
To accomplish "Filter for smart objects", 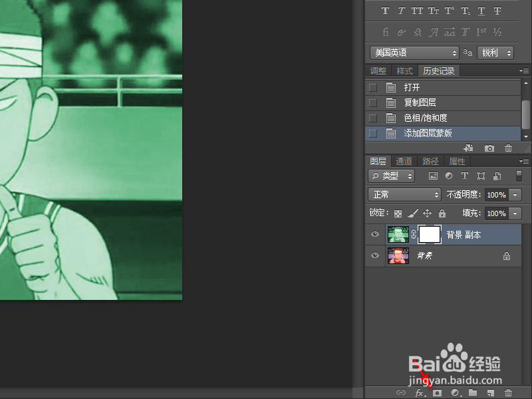I will click(x=497, y=176).
